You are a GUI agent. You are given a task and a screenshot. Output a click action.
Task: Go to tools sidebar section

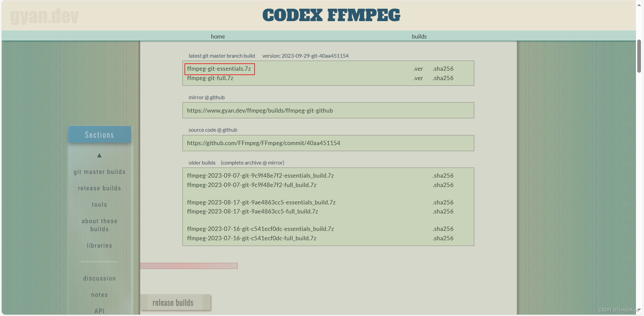pyautogui.click(x=100, y=205)
